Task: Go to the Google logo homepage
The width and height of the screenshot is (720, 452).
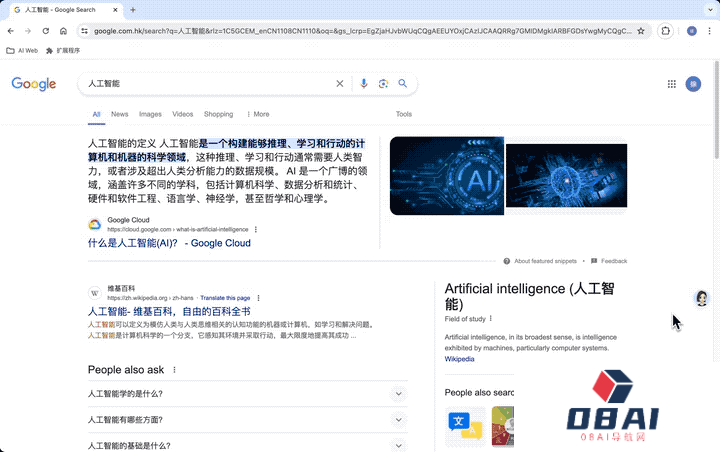Action: pyautogui.click(x=34, y=84)
